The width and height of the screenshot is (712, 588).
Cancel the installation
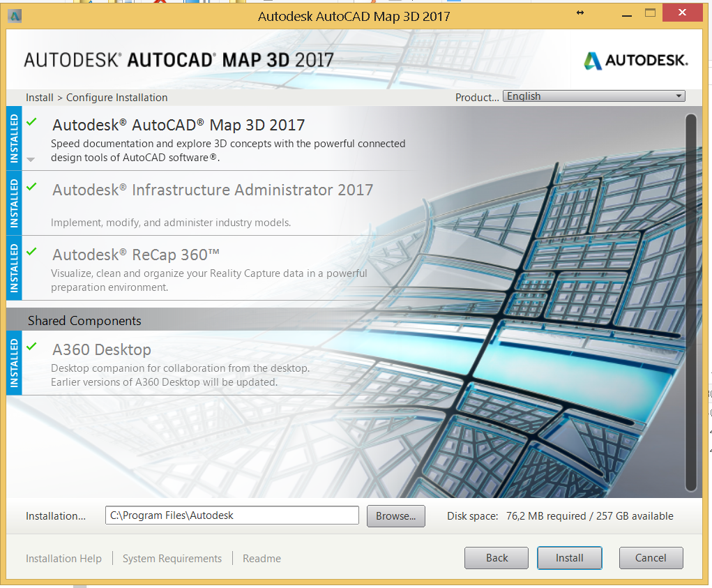coord(651,558)
